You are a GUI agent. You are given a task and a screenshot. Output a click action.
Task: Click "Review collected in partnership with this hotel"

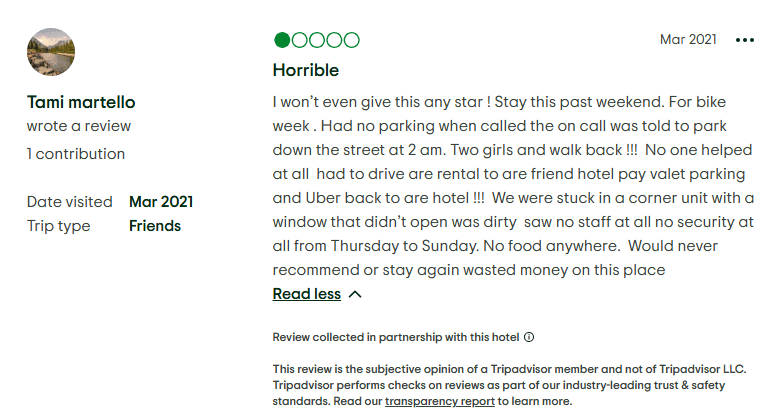point(396,337)
